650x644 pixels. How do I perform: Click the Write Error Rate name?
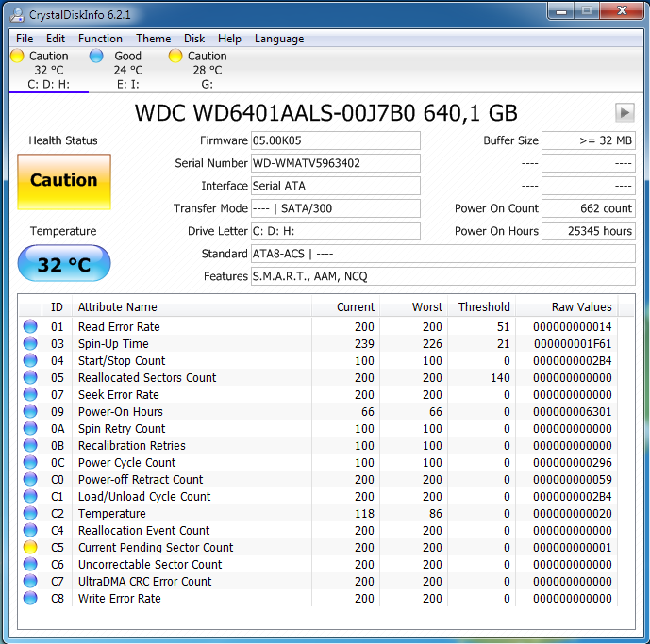click(x=120, y=599)
